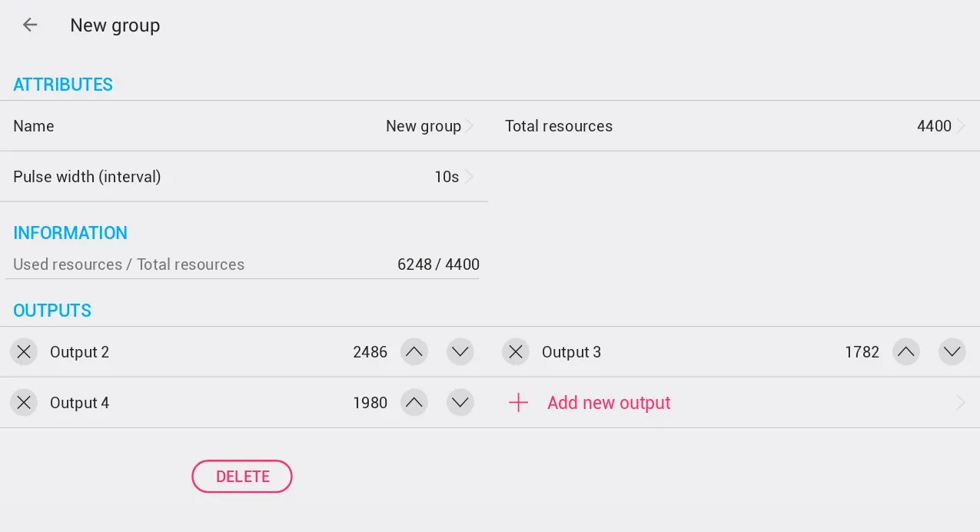Move Output 2 down
Viewport: 980px width, 532px height.
coord(460,352)
